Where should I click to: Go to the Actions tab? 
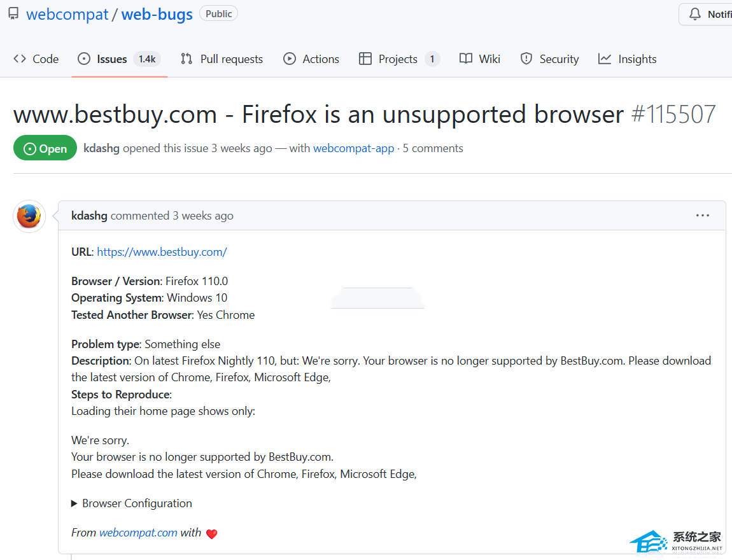[311, 59]
